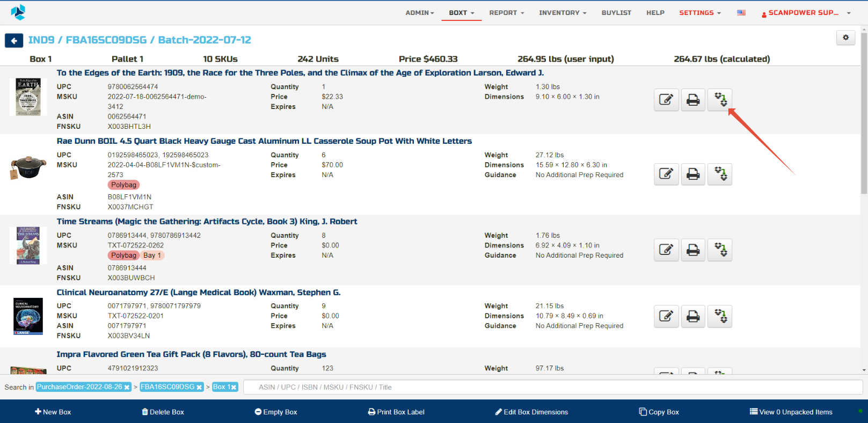The width and height of the screenshot is (868, 423).
Task: Edit the Rae Dunn BOIL casserole item
Action: [x=666, y=174]
